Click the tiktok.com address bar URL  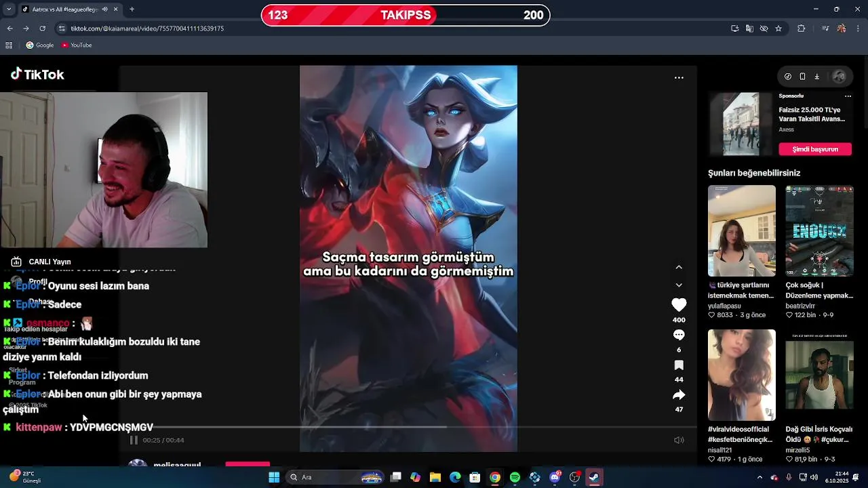147,28
